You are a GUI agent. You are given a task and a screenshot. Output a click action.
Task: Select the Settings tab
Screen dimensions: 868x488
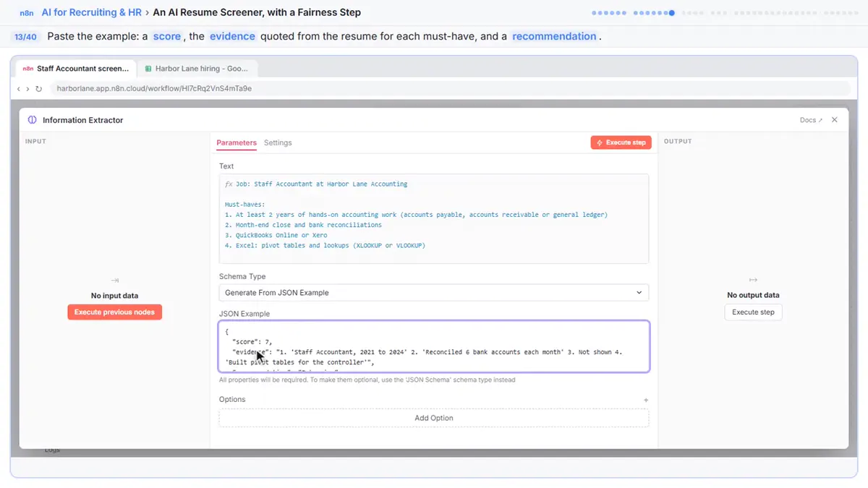(278, 143)
